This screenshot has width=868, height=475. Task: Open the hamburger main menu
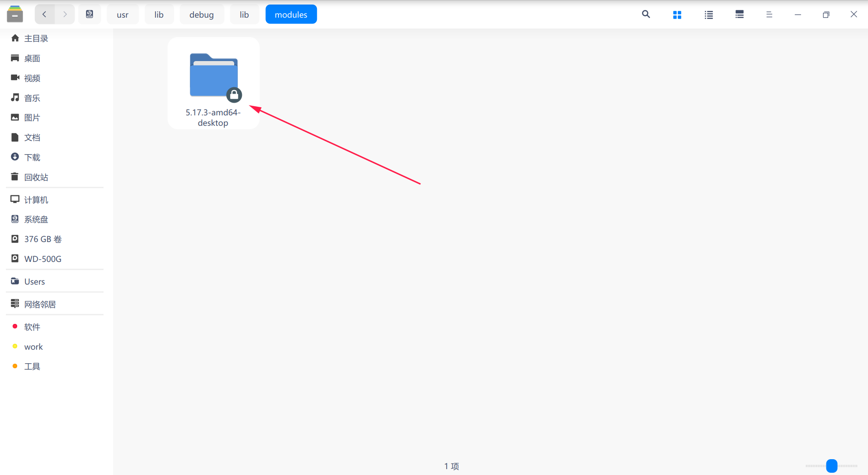[x=769, y=15]
